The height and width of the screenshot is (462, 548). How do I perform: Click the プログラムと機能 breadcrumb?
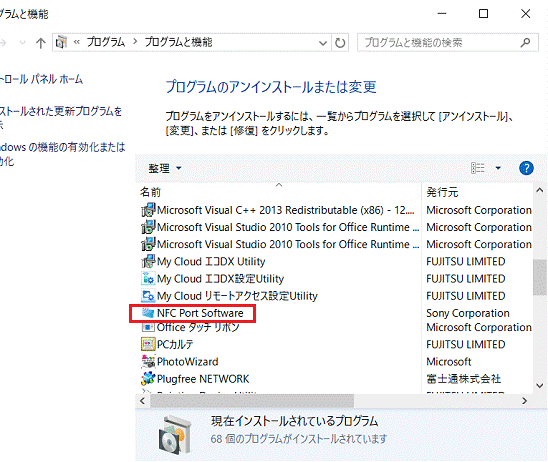click(x=178, y=42)
